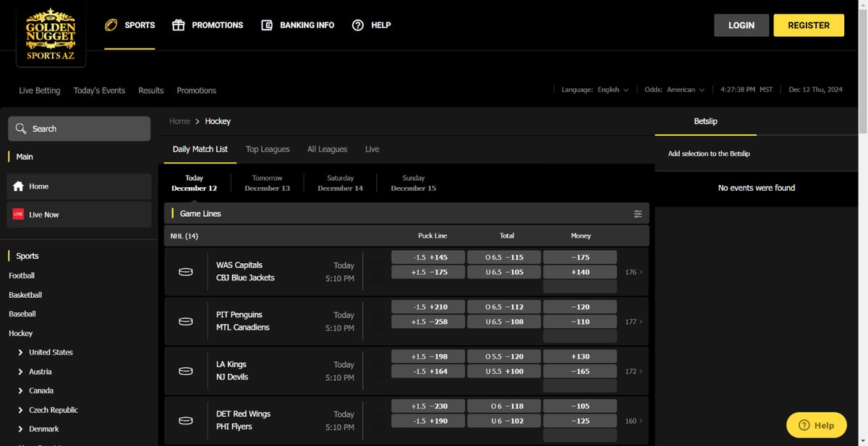The height and width of the screenshot is (446, 868).
Task: Open the Sports menu in top navigation
Action: 129,25
